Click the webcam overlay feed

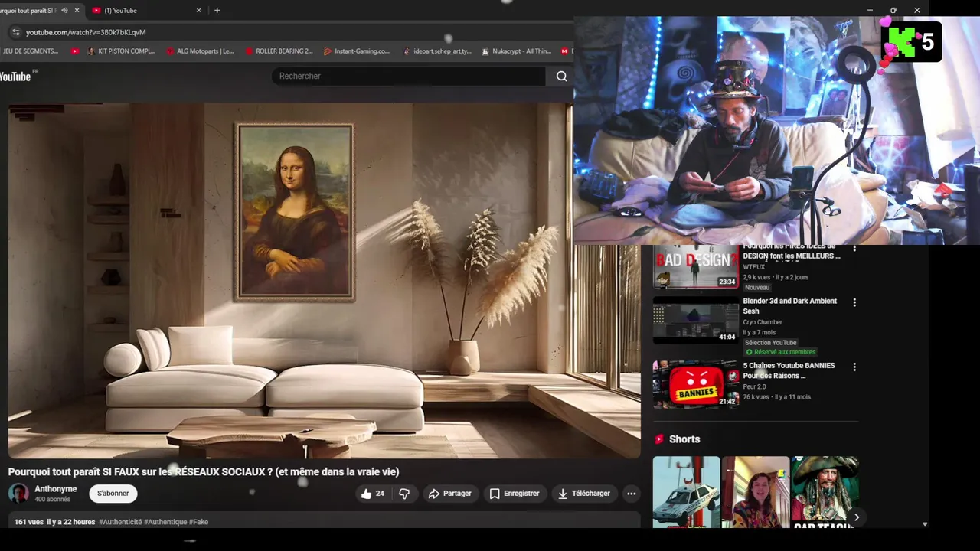(x=776, y=130)
